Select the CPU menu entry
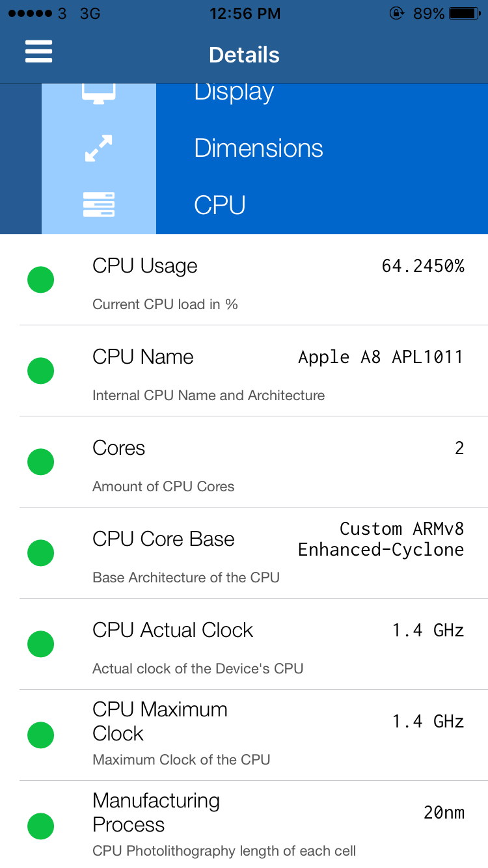This screenshot has width=488, height=868. (219, 204)
